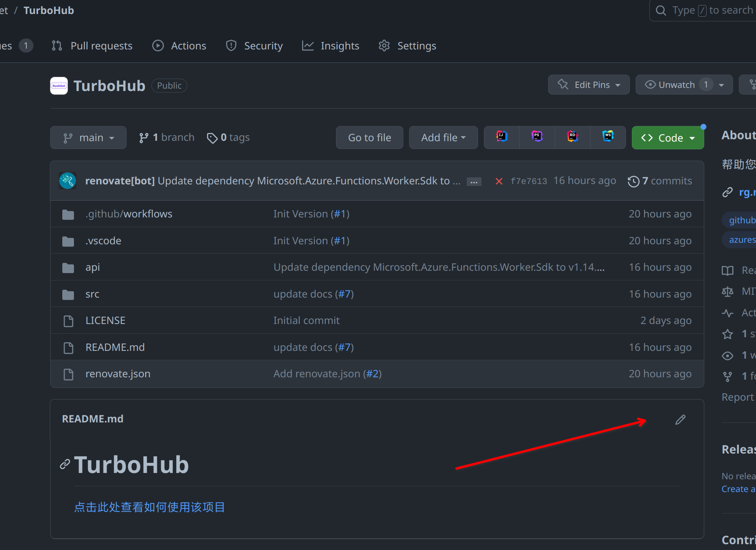Click heading anchor link icon
Viewport: 756px width, 550px height.
[65, 464]
